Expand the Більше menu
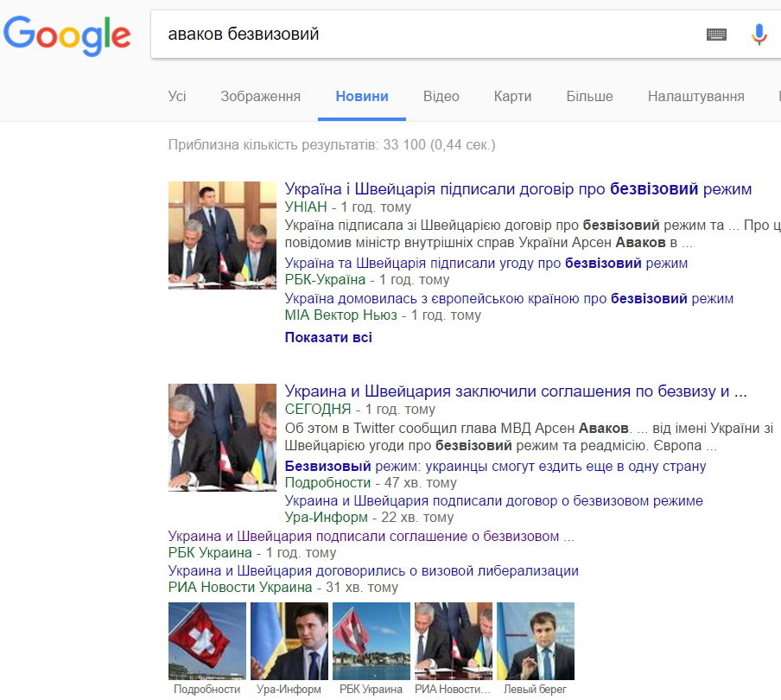Image resolution: width=781 pixels, height=700 pixels. point(589,96)
